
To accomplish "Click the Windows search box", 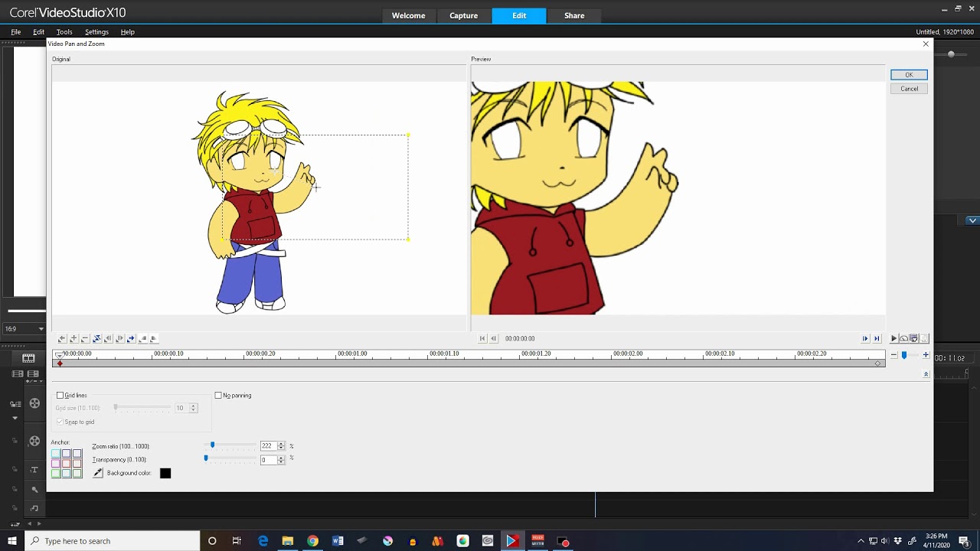I will point(112,541).
